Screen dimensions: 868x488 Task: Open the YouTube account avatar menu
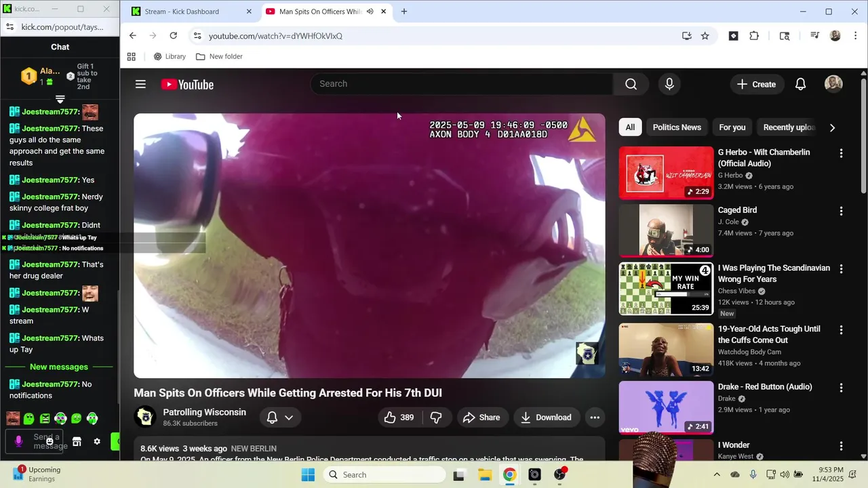(833, 84)
